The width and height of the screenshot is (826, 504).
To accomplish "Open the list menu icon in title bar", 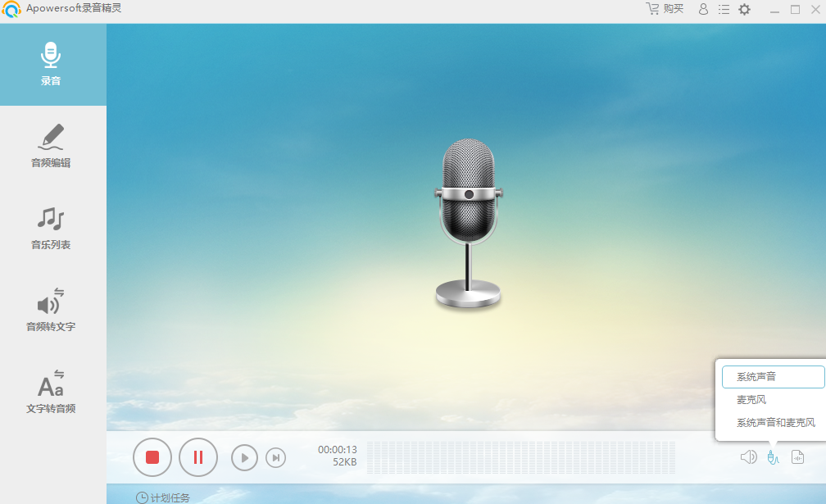I will (x=724, y=9).
